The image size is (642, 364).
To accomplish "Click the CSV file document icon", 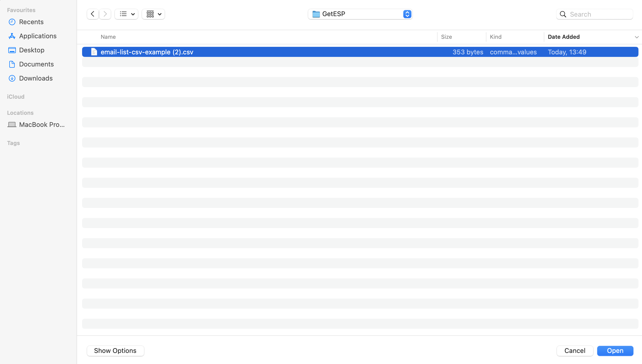I will [x=94, y=52].
